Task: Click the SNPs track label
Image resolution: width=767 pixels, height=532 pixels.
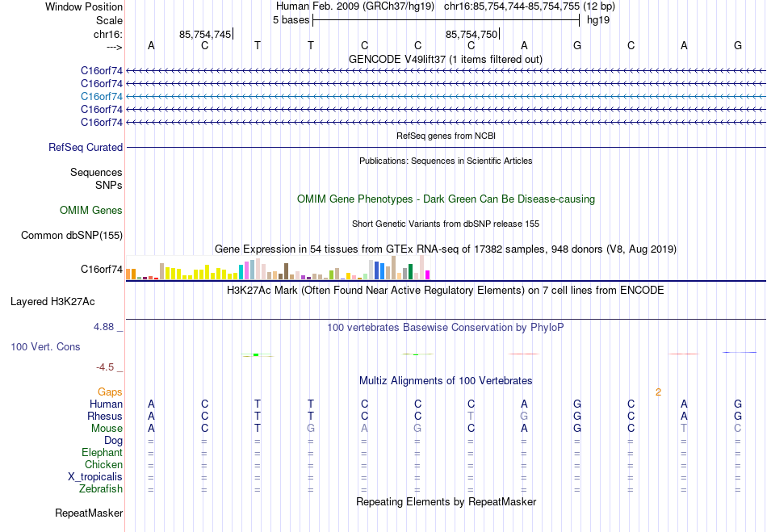Action: (109, 186)
